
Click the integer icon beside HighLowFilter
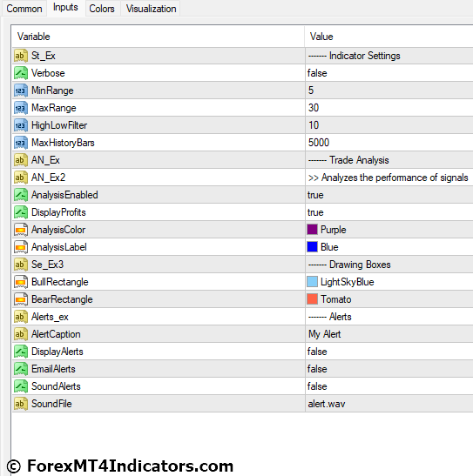[x=20, y=125]
